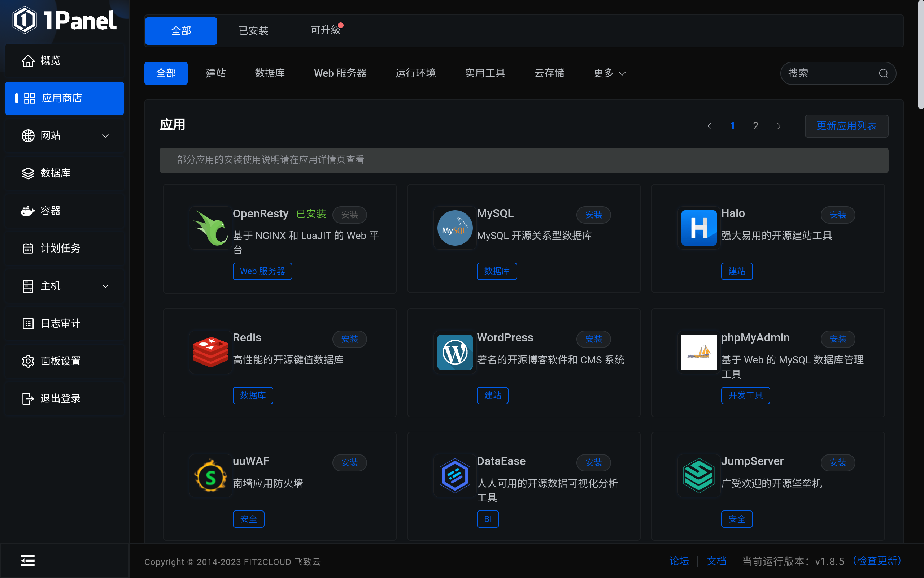The width and height of the screenshot is (924, 578).
Task: Open the 论坛 forum link
Action: coord(679,561)
